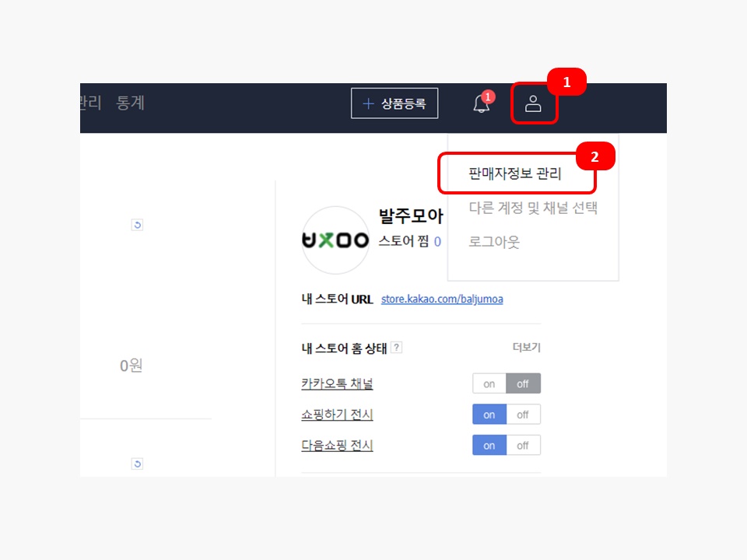Viewport: 747px width, 560px height.
Task: Click the upper refresh icon
Action: [137, 225]
